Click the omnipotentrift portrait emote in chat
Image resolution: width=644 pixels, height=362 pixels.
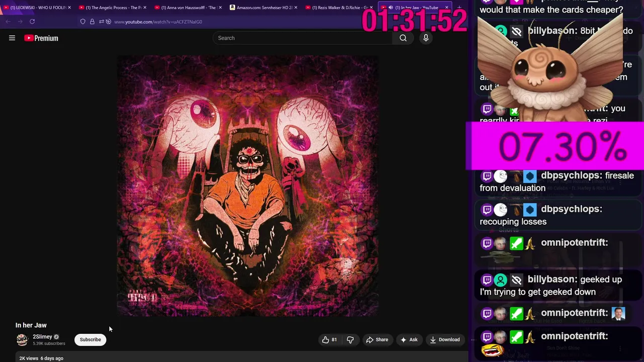(x=618, y=313)
